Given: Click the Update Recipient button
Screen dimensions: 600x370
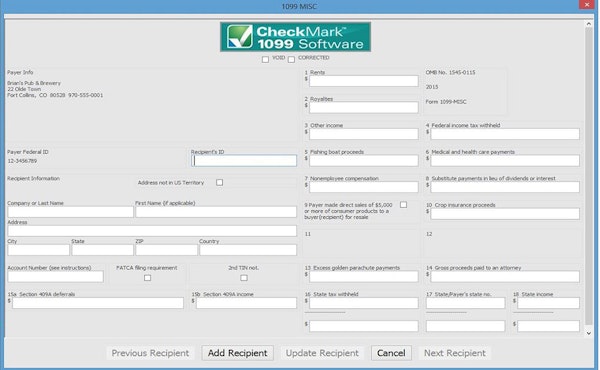Looking at the screenshot, I should tap(322, 353).
